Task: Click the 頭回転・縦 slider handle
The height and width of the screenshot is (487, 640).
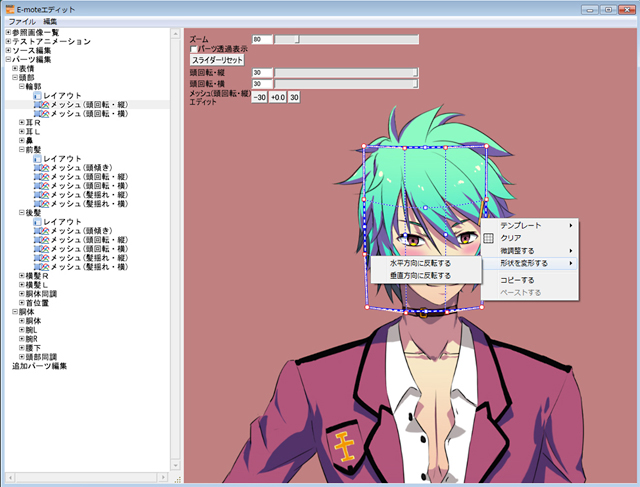Action: [416, 73]
